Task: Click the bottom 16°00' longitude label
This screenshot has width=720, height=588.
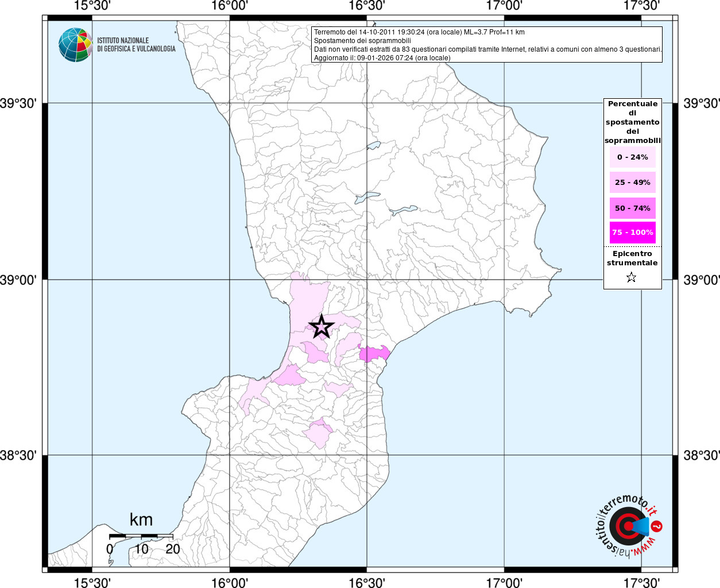Action: tap(230, 582)
